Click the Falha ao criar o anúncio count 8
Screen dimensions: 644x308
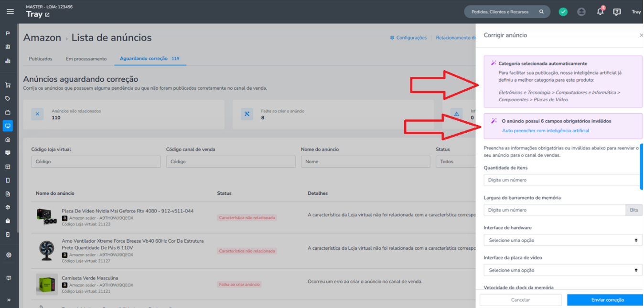(263, 117)
